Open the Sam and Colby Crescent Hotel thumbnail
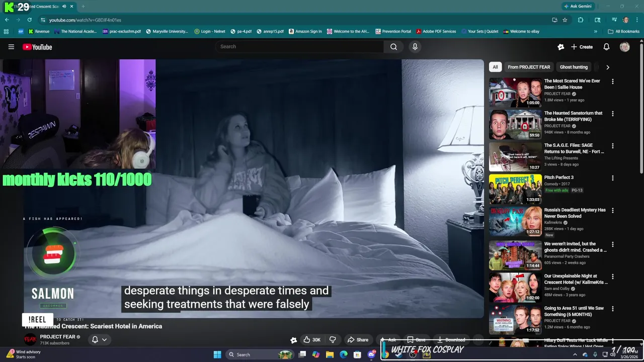The height and width of the screenshot is (362, 644). pos(516,287)
